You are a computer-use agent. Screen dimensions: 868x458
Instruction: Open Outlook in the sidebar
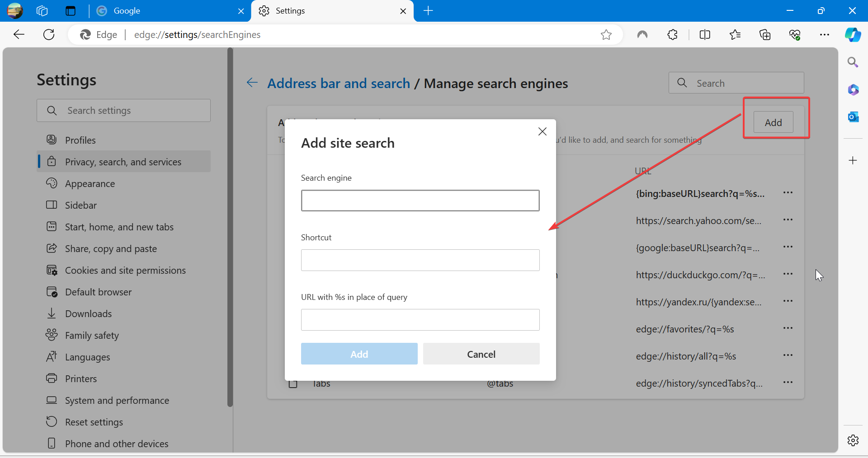click(x=853, y=117)
